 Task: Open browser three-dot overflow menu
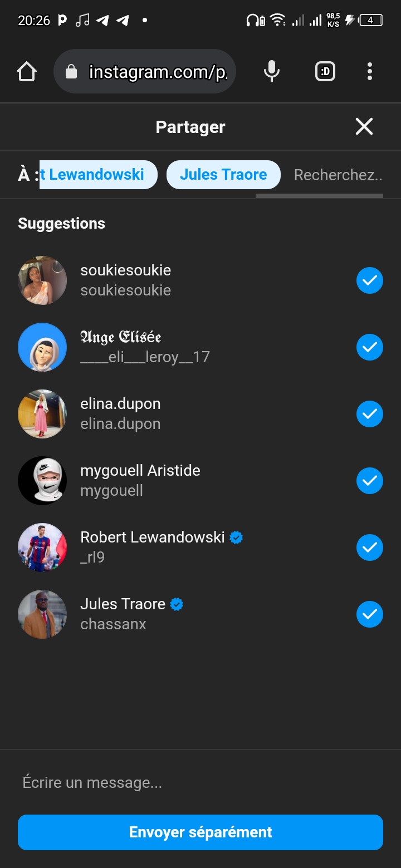point(370,71)
